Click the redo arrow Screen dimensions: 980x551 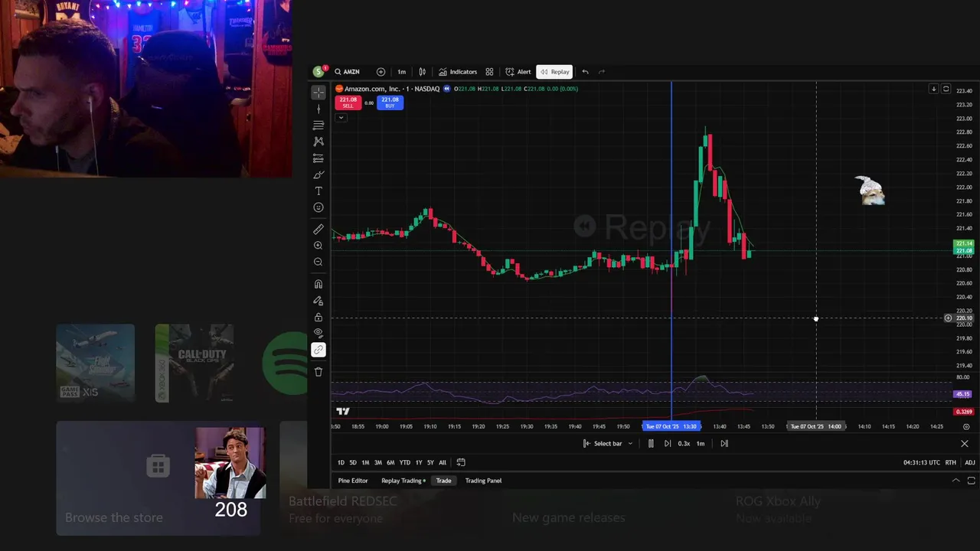coord(602,72)
